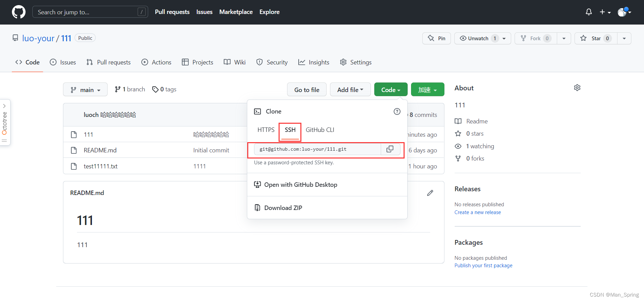Screen dimensions: 644x301
Task: Open the main branch selector
Action: click(85, 90)
